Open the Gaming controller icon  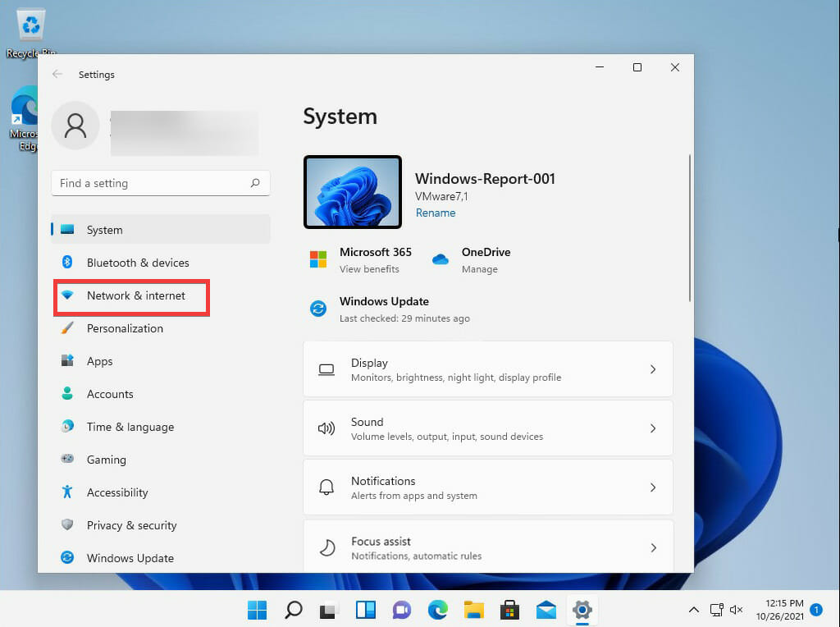click(68, 460)
